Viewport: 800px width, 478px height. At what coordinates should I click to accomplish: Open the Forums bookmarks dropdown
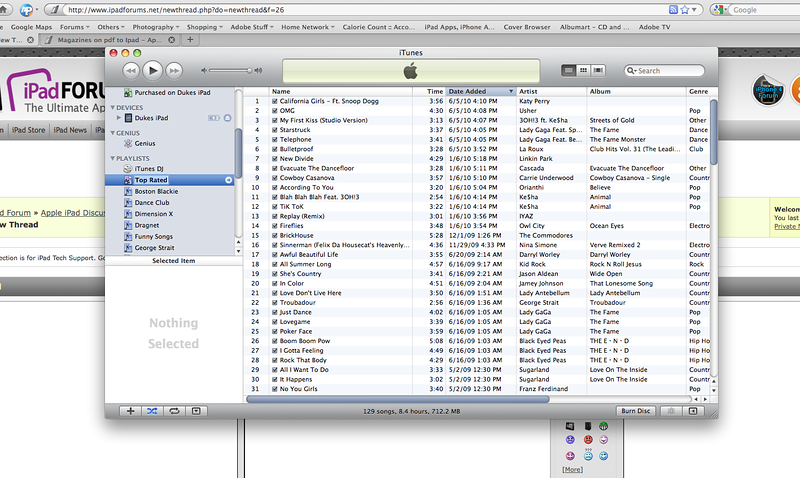click(74, 27)
